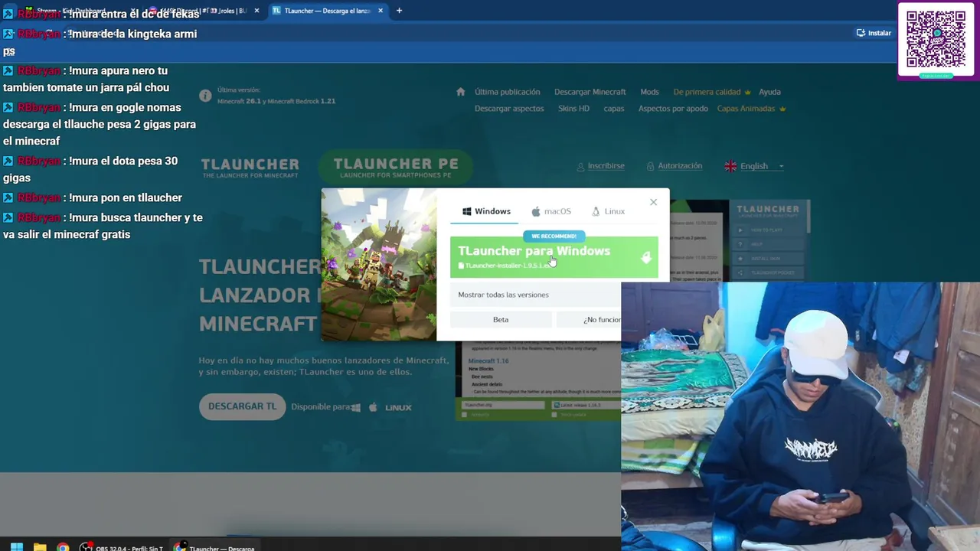Click the Inscribirse user icon

(581, 166)
